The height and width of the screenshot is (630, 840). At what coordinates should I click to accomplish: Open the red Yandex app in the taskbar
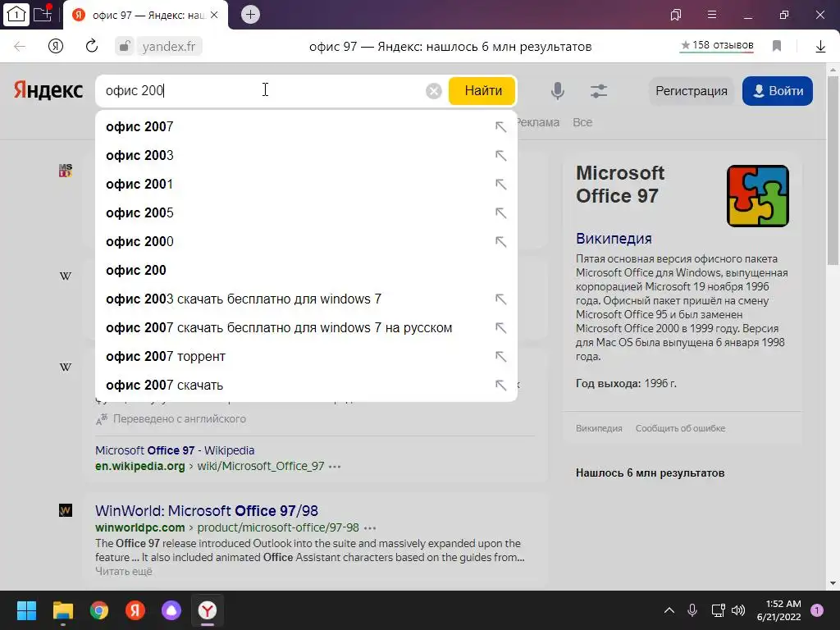pyautogui.click(x=135, y=610)
